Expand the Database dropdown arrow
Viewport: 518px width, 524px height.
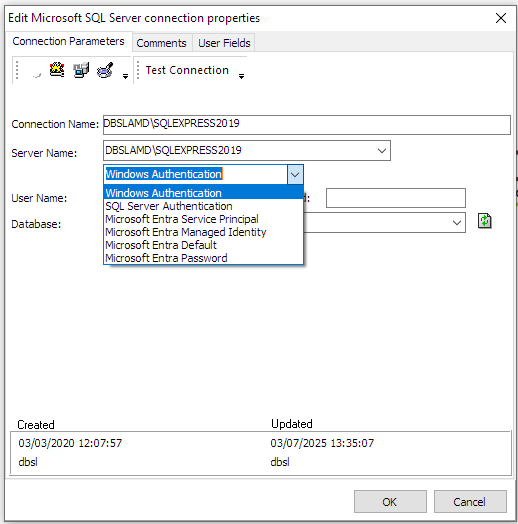tap(457, 223)
